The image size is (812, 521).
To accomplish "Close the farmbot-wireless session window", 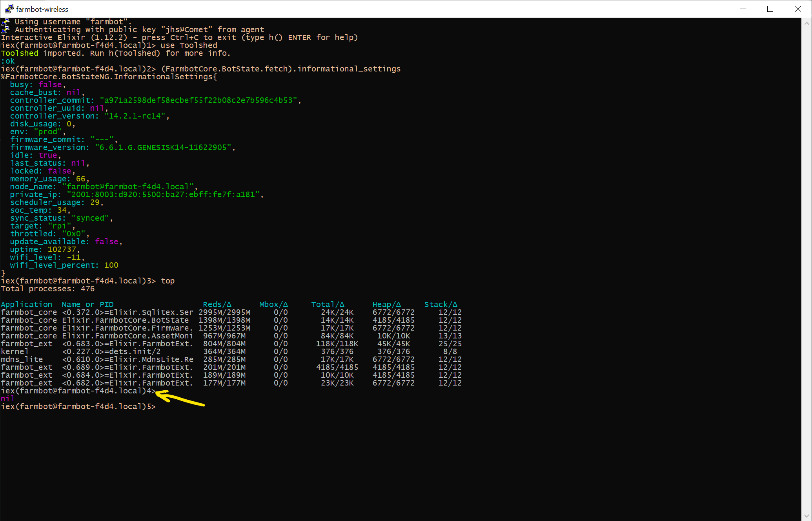I will pos(798,9).
